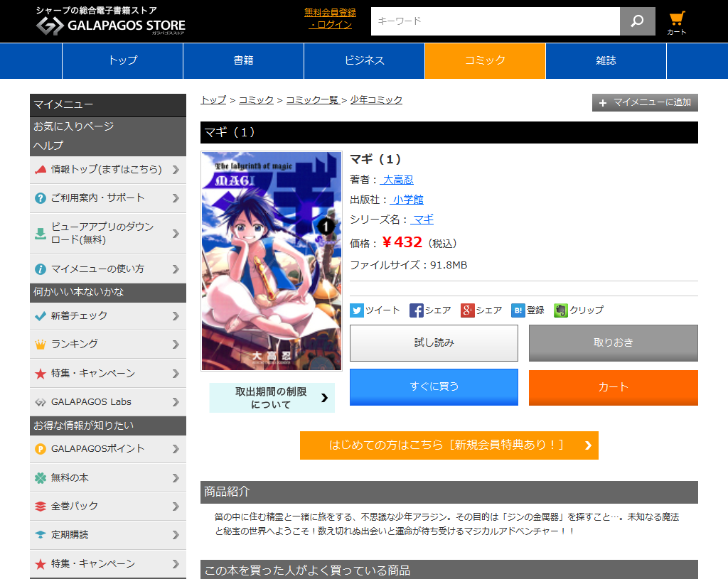Open the トップ navigation tab
Image resolution: width=728 pixels, height=579 pixels.
click(x=122, y=61)
